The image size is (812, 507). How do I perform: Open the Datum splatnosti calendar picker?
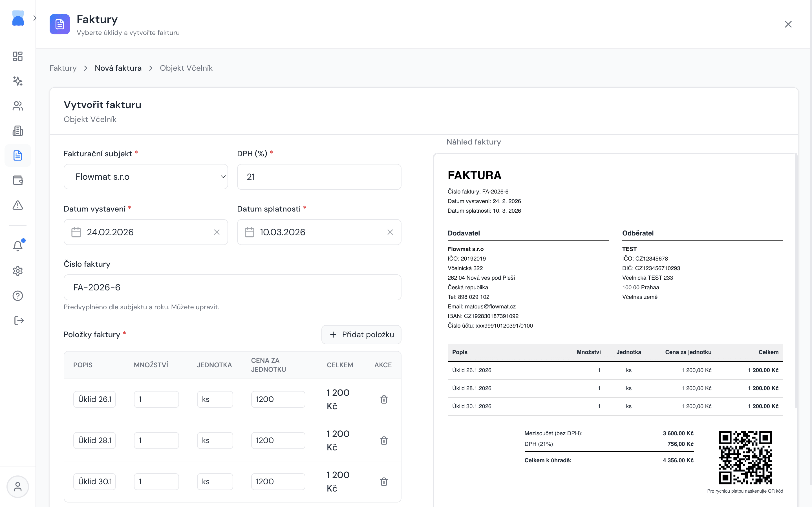click(x=249, y=232)
